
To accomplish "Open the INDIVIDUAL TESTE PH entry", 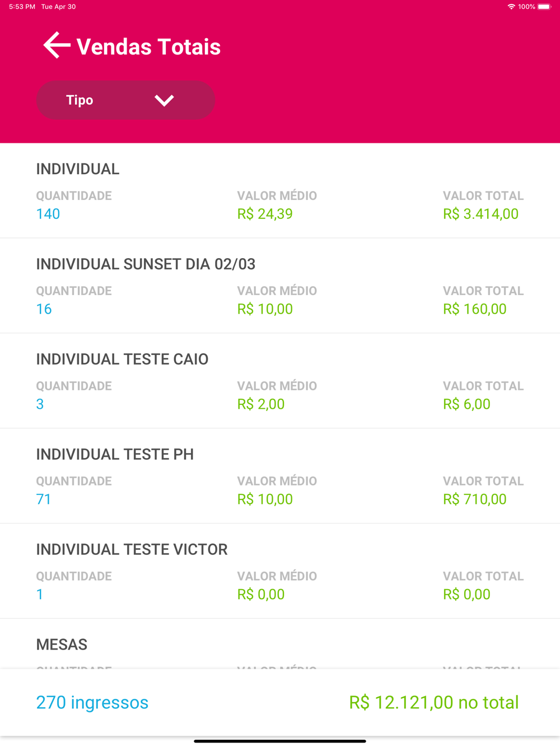I will click(280, 477).
